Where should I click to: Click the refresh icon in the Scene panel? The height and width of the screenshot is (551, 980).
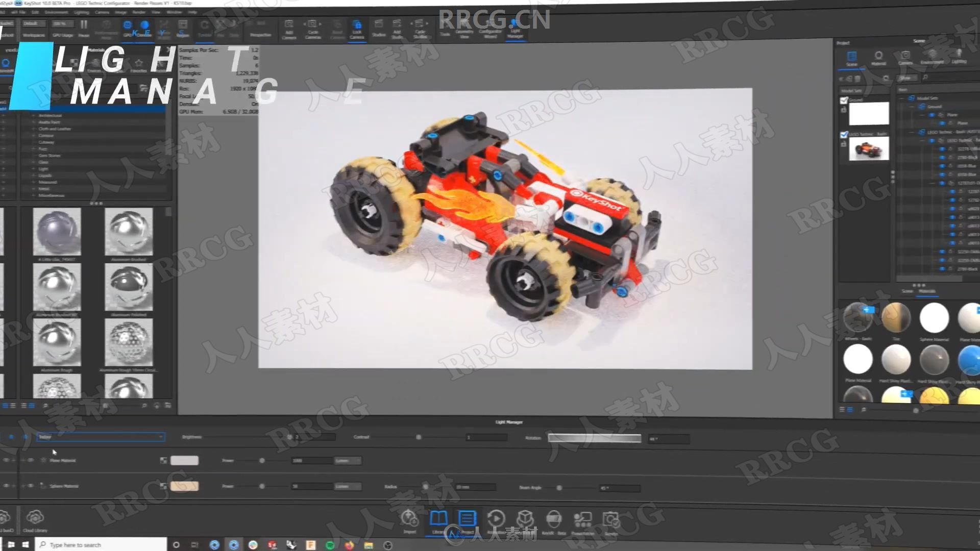click(x=886, y=78)
